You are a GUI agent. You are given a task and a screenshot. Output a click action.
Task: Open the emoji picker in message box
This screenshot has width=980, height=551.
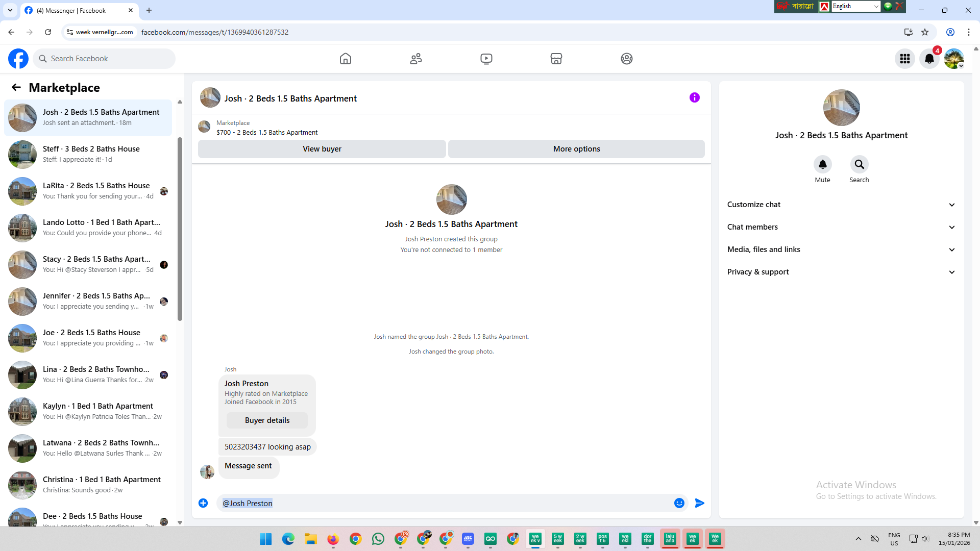pyautogui.click(x=679, y=503)
